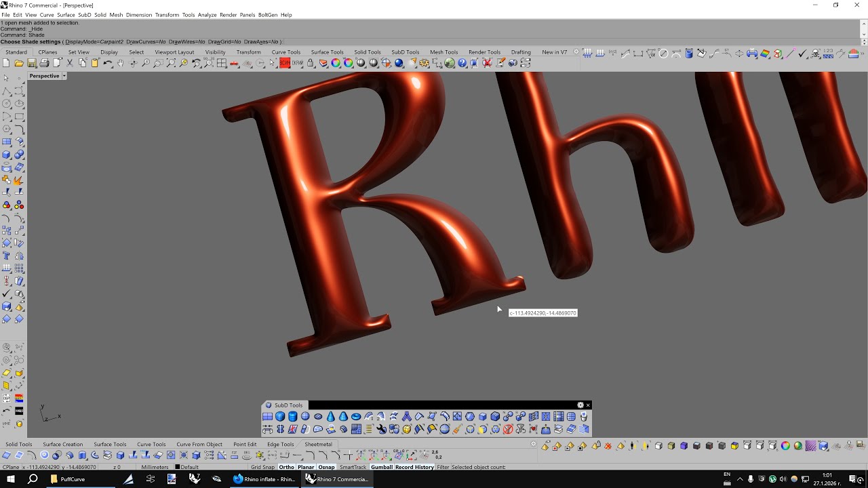
Task: Switch to the Drafting tab
Action: (x=521, y=52)
